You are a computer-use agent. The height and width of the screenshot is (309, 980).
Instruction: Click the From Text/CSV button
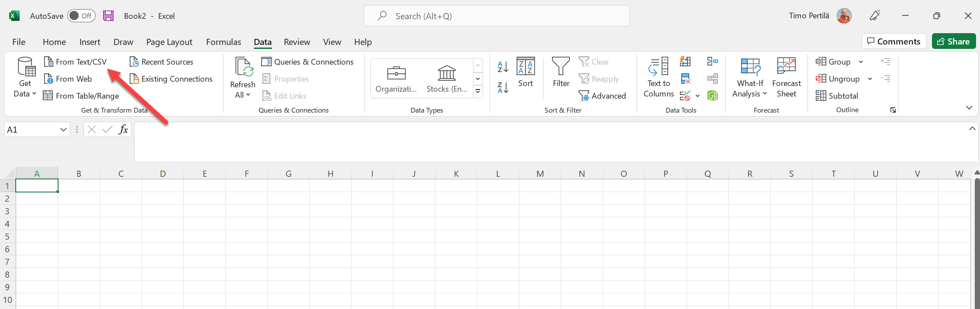tap(76, 62)
